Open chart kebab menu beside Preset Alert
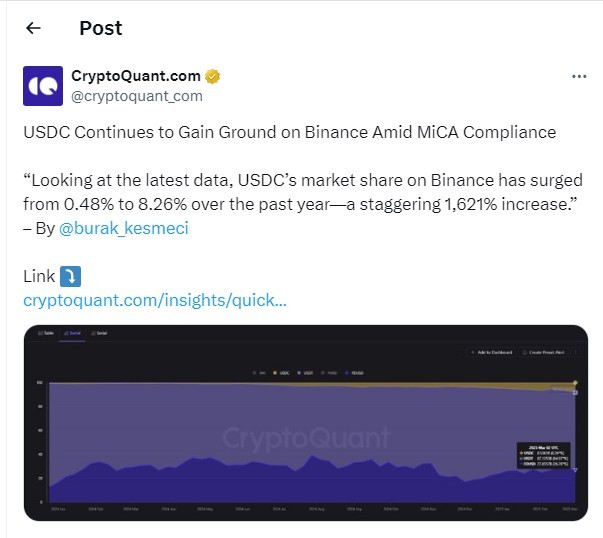Viewport: 603px width, 538px height. [575, 352]
